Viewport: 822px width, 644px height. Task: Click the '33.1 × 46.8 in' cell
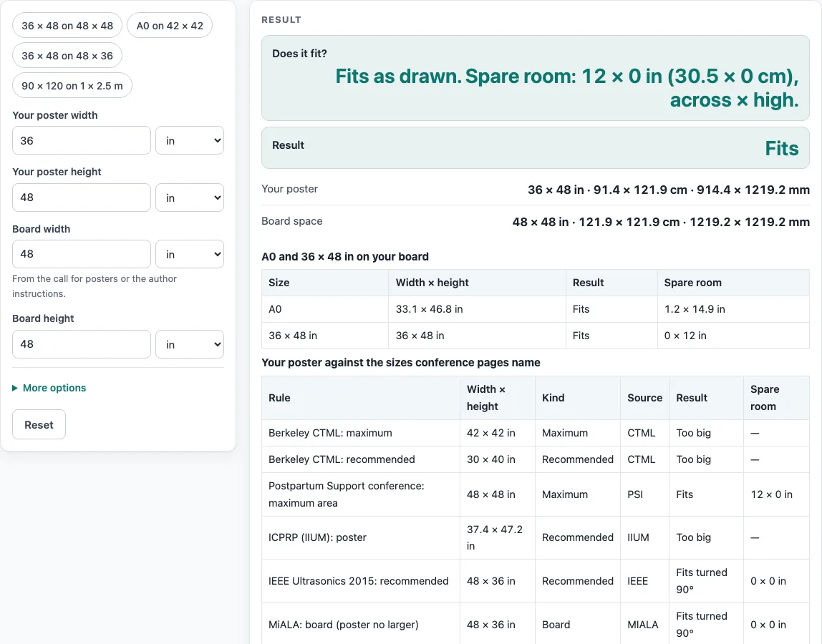tap(477, 309)
